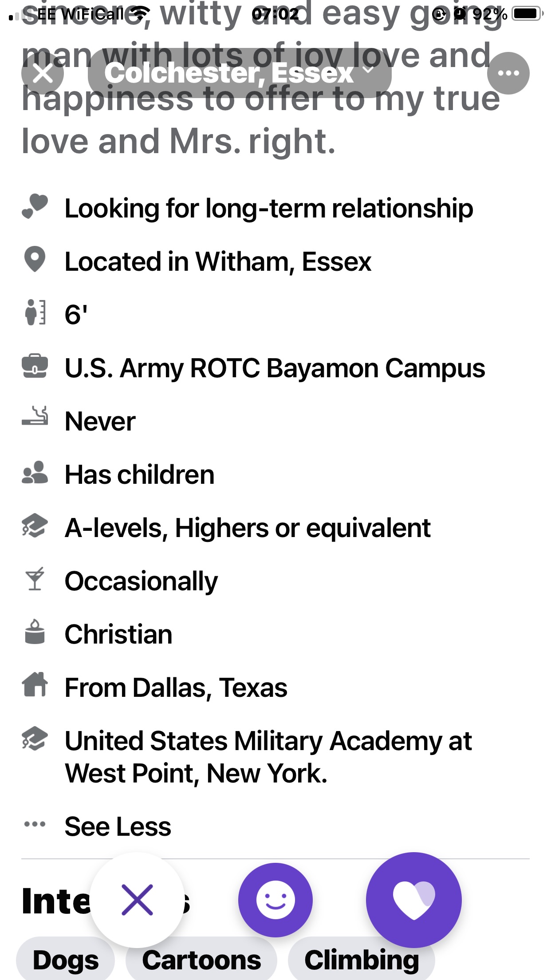The image size is (551, 980).
Task: Tap the house icon beside From Dallas
Action: [35, 684]
